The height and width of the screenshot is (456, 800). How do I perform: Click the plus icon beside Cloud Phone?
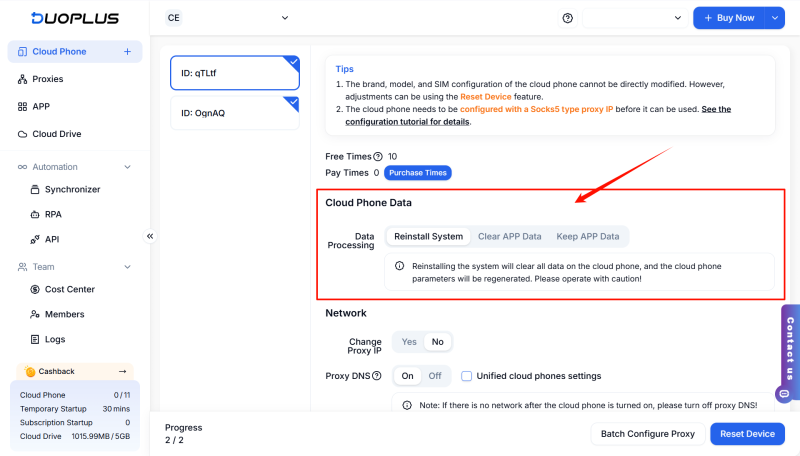tap(127, 51)
